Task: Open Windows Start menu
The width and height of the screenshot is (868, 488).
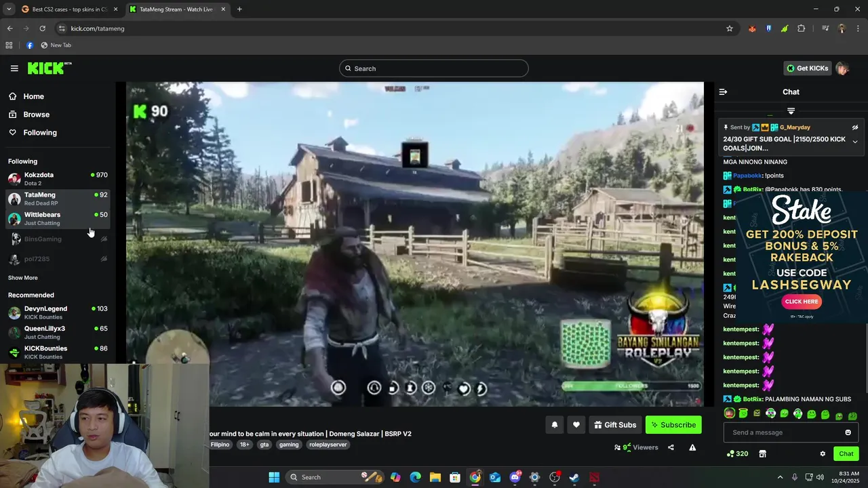Action: coord(274,477)
